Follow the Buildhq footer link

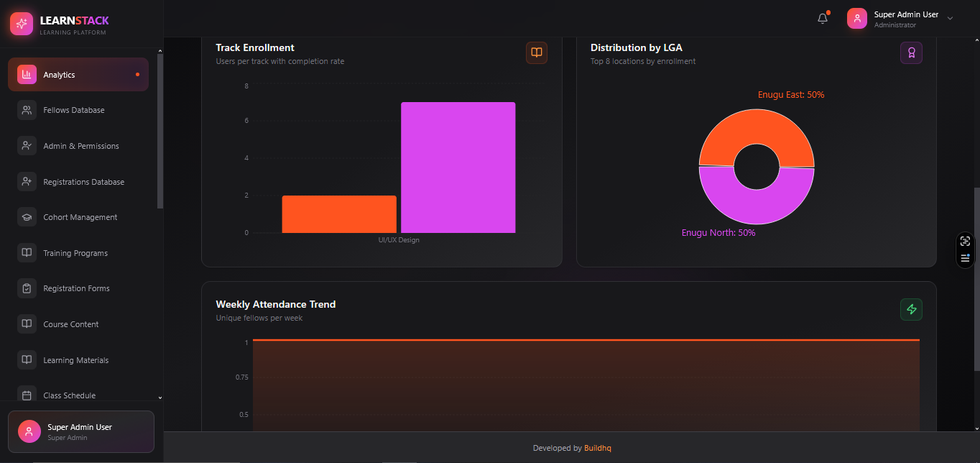pyautogui.click(x=597, y=448)
